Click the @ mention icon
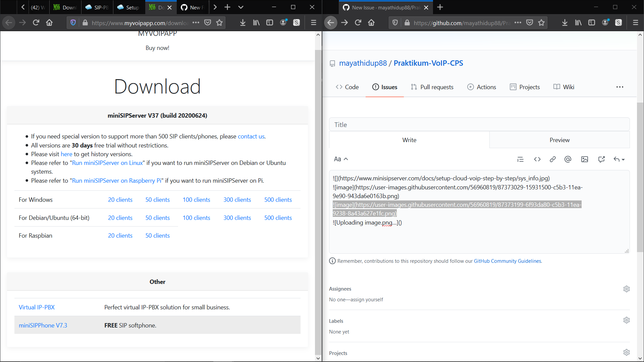 tap(568, 159)
